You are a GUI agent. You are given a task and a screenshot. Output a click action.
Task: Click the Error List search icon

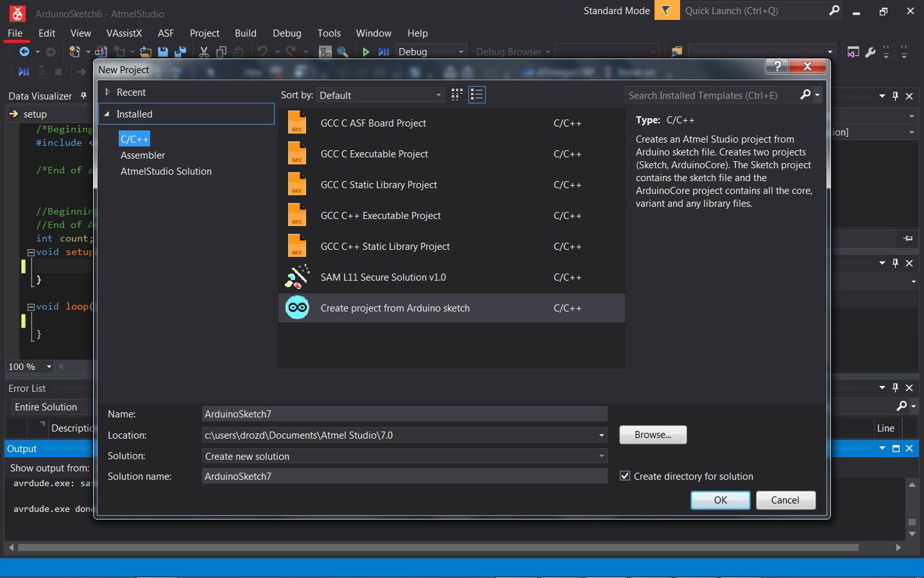[x=902, y=406]
